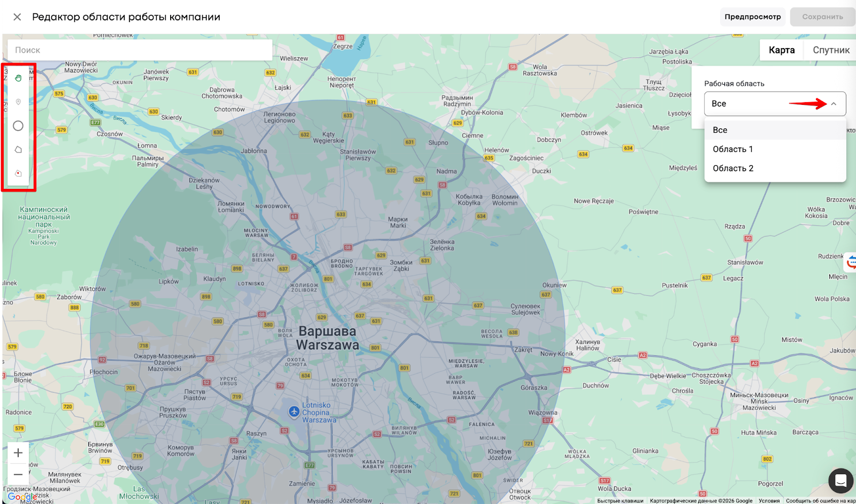Open the Условия terms link
Screen dimensions: 856x504
point(769,501)
